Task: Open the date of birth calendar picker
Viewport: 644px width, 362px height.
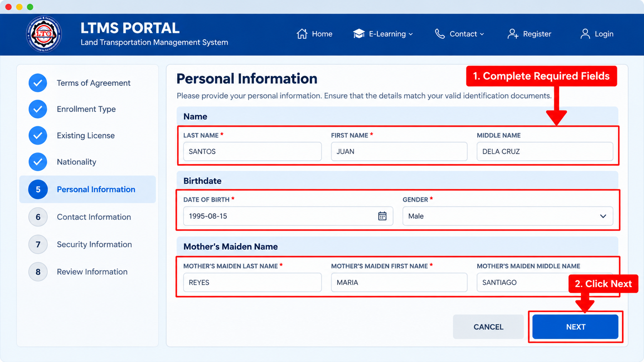Action: tap(382, 216)
